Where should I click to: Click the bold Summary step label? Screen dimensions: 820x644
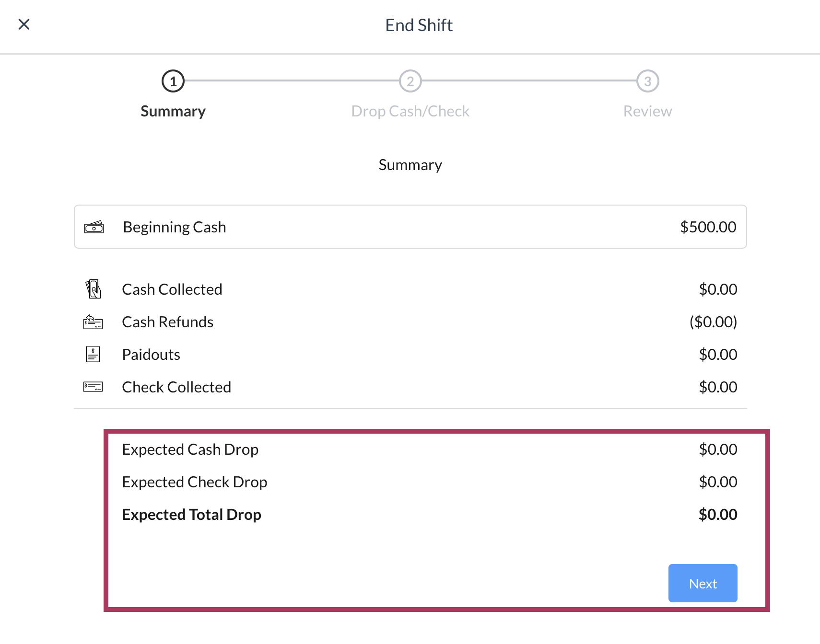(x=173, y=111)
